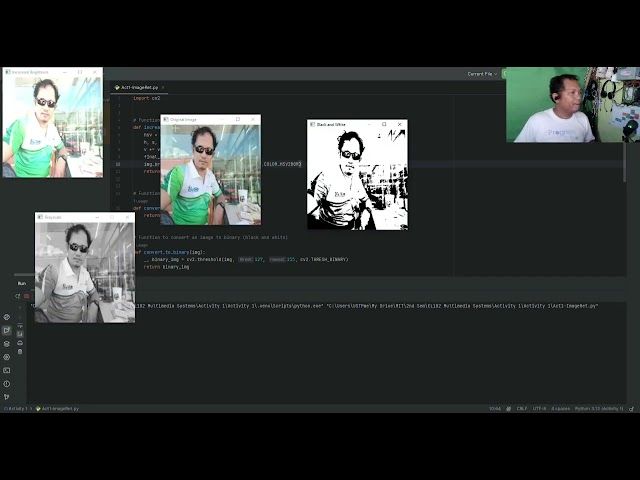Open the Python Packages tool window icon
The image size is (640, 480).
7,317
